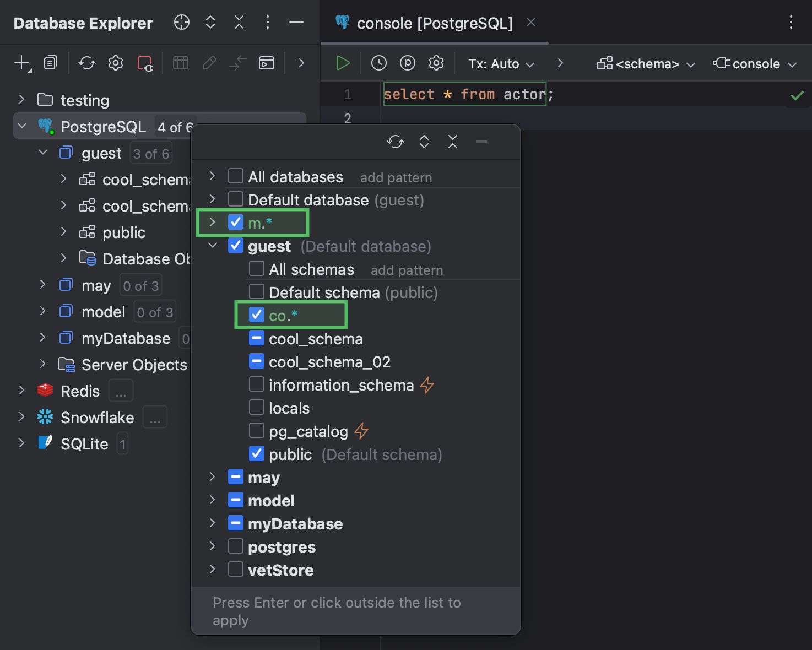Jump to the query console icon

coord(266,63)
